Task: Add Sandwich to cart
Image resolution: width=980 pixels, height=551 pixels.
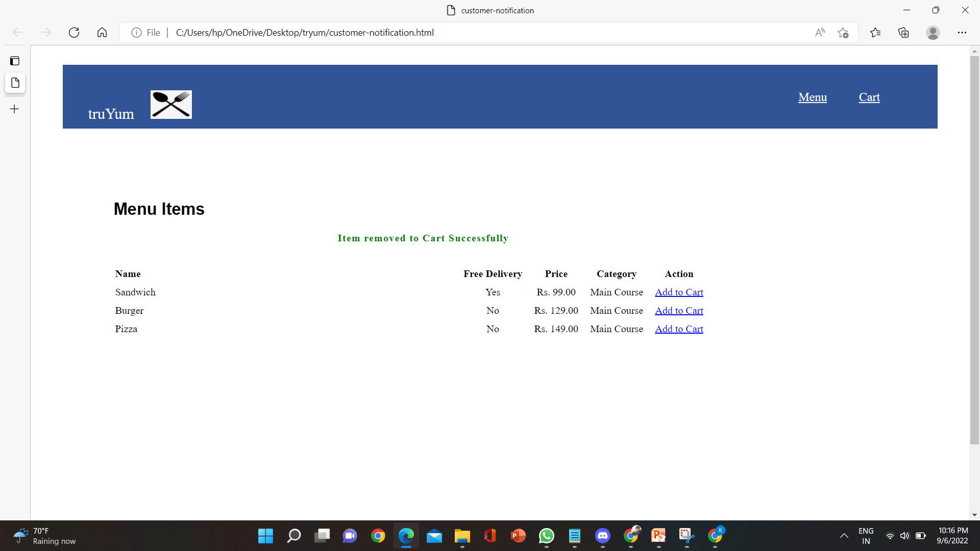Action: pyautogui.click(x=678, y=292)
